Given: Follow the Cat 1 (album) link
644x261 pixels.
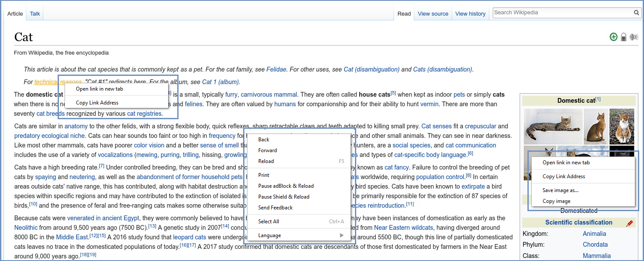Looking at the screenshot, I should [x=220, y=82].
